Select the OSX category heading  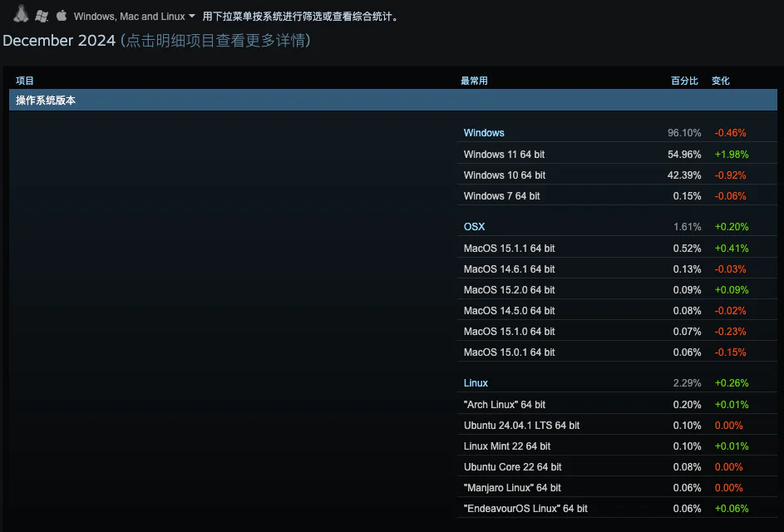click(474, 227)
